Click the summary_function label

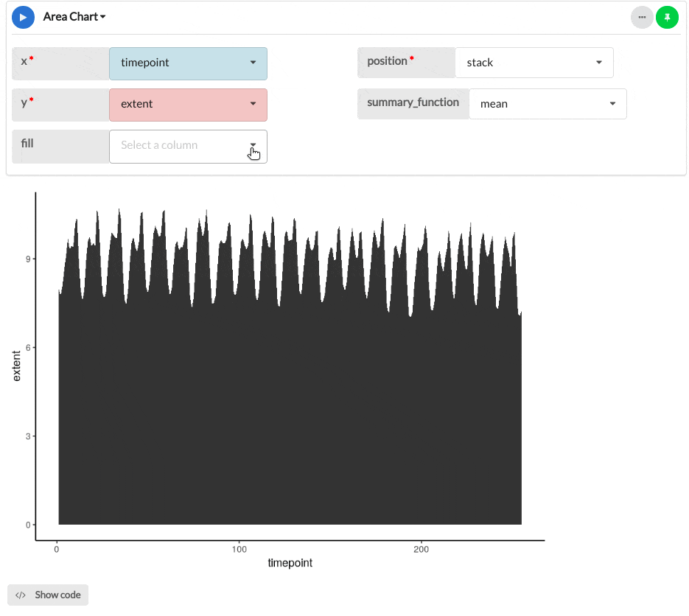coord(413,103)
